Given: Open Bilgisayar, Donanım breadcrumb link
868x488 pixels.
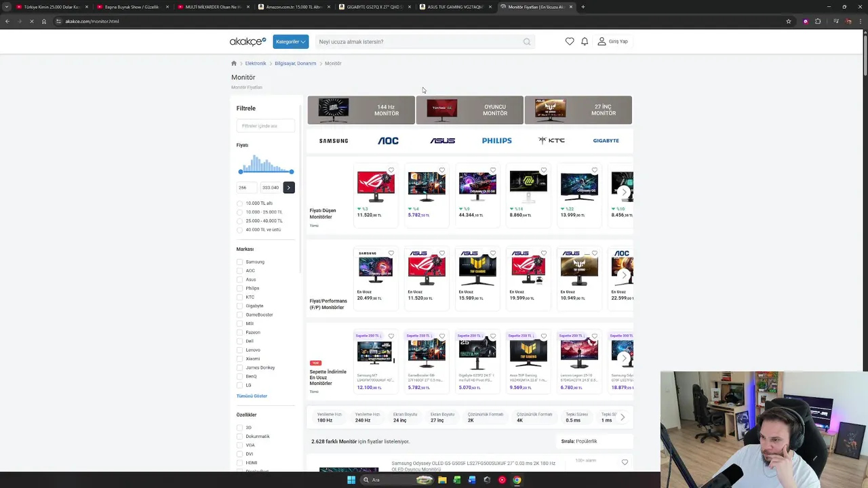Looking at the screenshot, I should 296,64.
